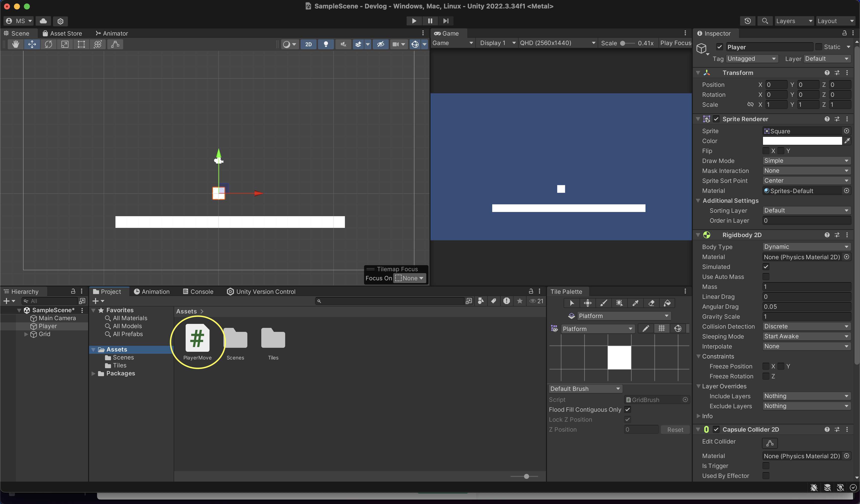This screenshot has height=504, width=860.
Task: Open the Layers dropdown in top bar
Action: point(794,21)
